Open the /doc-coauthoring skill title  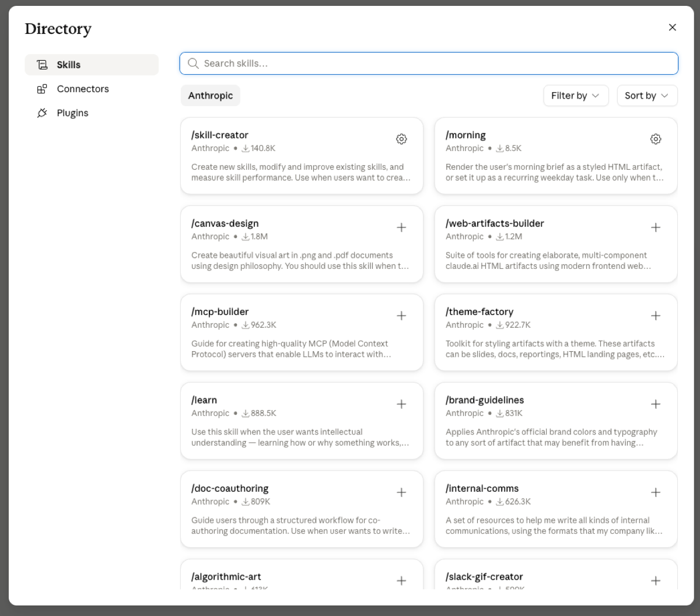230,488
